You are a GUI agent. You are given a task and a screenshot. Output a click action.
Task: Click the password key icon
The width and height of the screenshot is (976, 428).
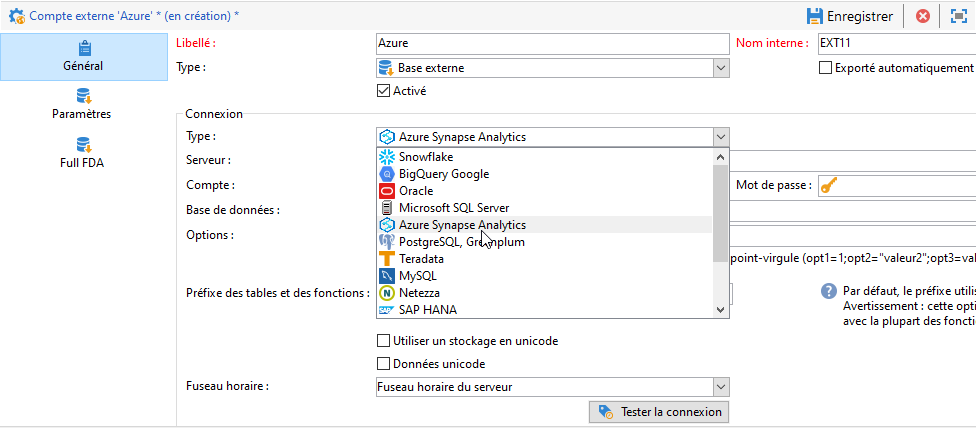click(x=828, y=185)
